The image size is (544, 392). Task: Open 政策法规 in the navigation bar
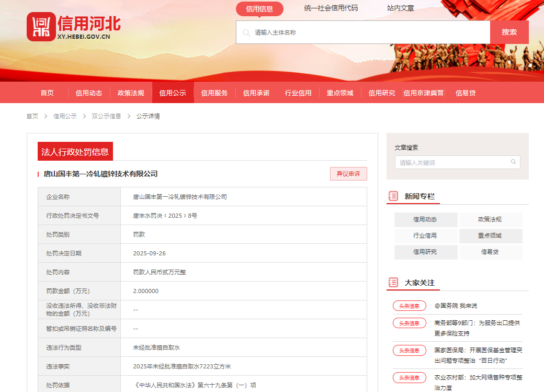[131, 93]
